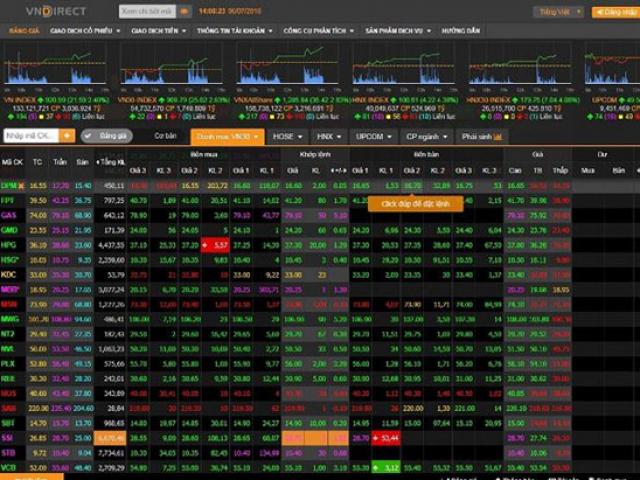Screen dimensions: 640x480
Task: Open the HNX30-INDEX mini chart
Action: (x=521, y=67)
